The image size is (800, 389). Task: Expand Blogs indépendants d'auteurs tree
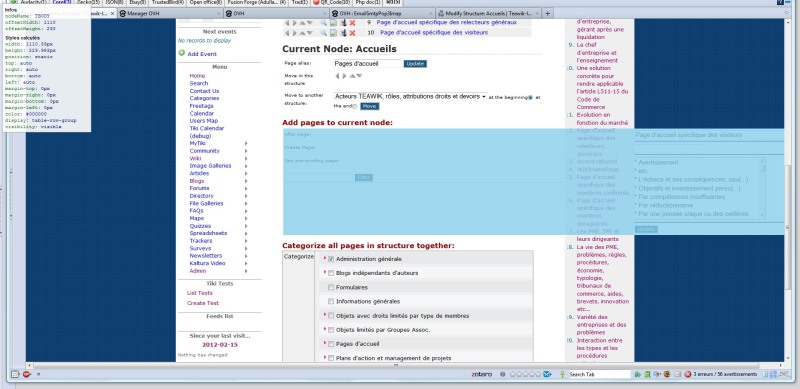pyautogui.click(x=324, y=272)
